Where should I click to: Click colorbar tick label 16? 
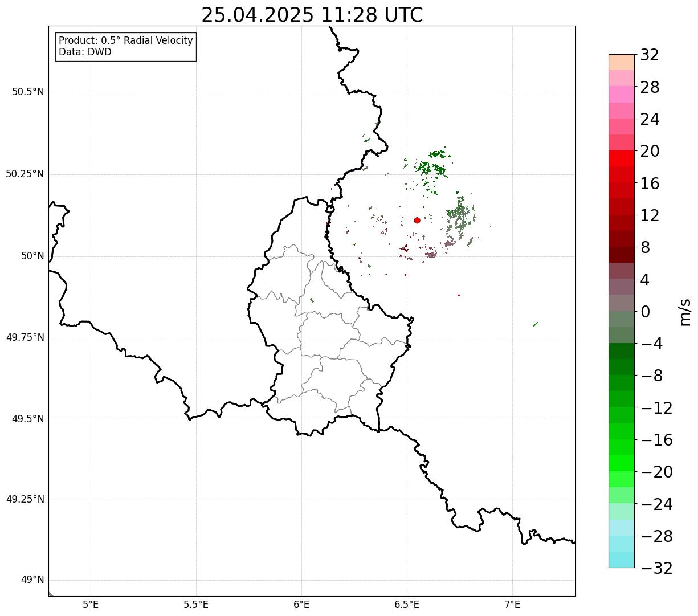point(650,183)
